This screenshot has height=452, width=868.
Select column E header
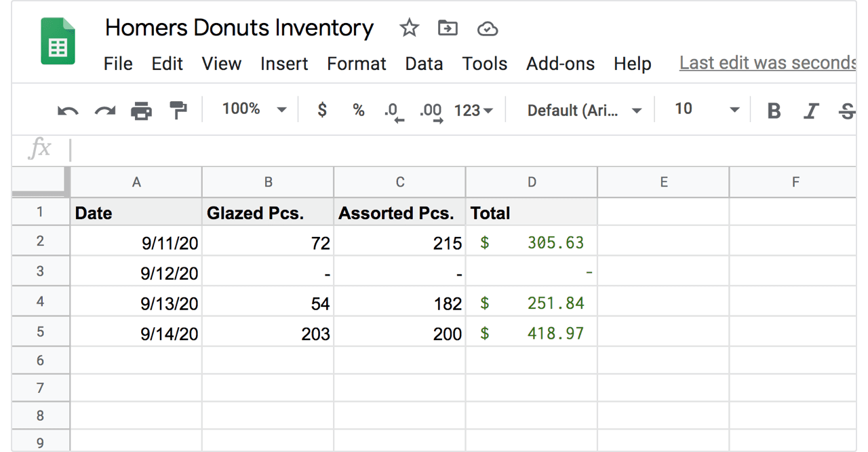coord(663,182)
